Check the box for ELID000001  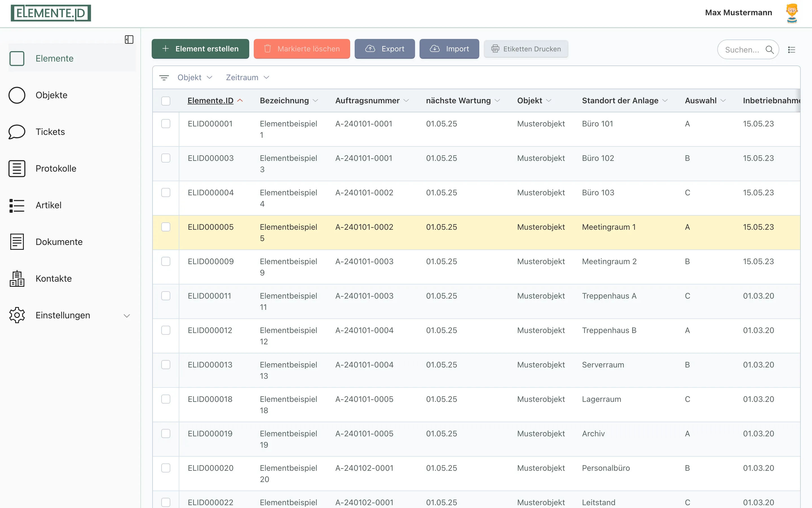[x=166, y=124]
